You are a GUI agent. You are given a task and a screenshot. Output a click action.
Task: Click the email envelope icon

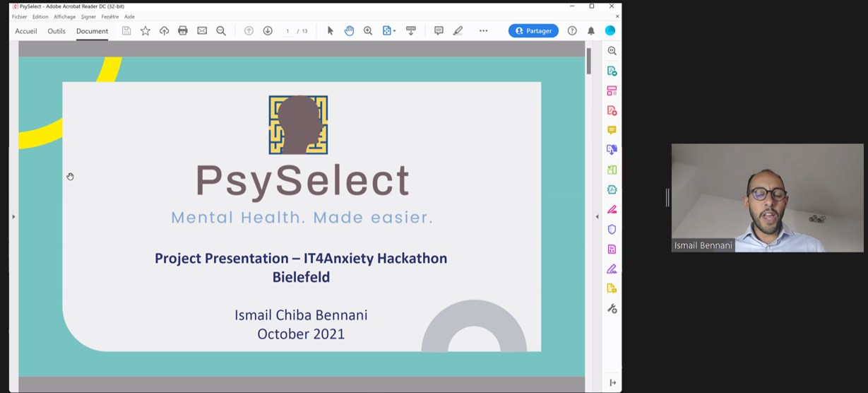(x=202, y=31)
